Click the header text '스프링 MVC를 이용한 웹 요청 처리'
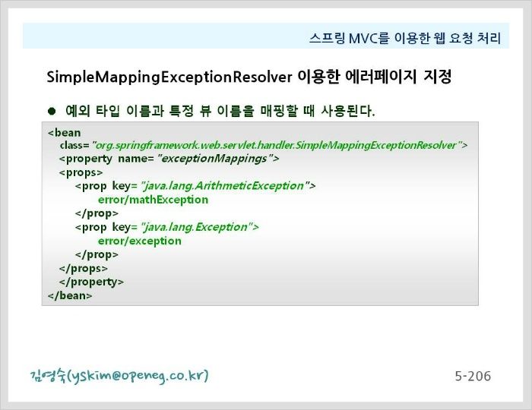This screenshot has width=532, height=410. [405, 38]
